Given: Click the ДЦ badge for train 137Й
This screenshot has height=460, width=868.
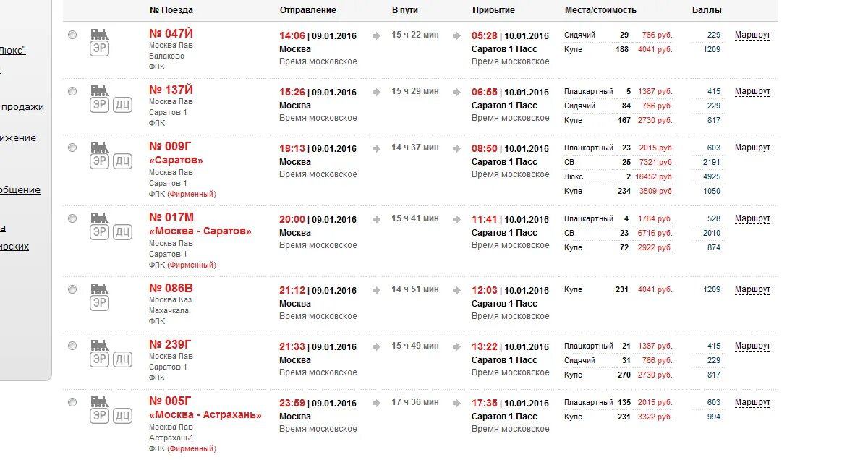Looking at the screenshot, I should click(x=122, y=105).
